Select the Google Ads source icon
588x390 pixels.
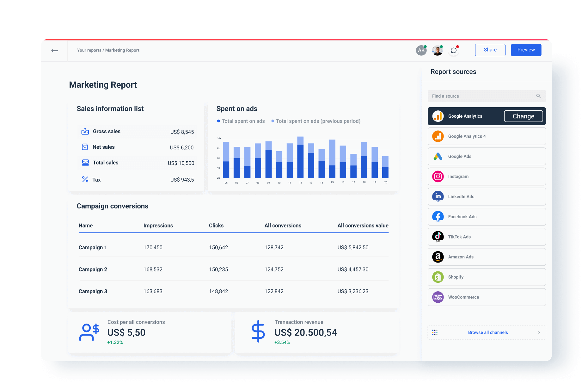pos(438,156)
